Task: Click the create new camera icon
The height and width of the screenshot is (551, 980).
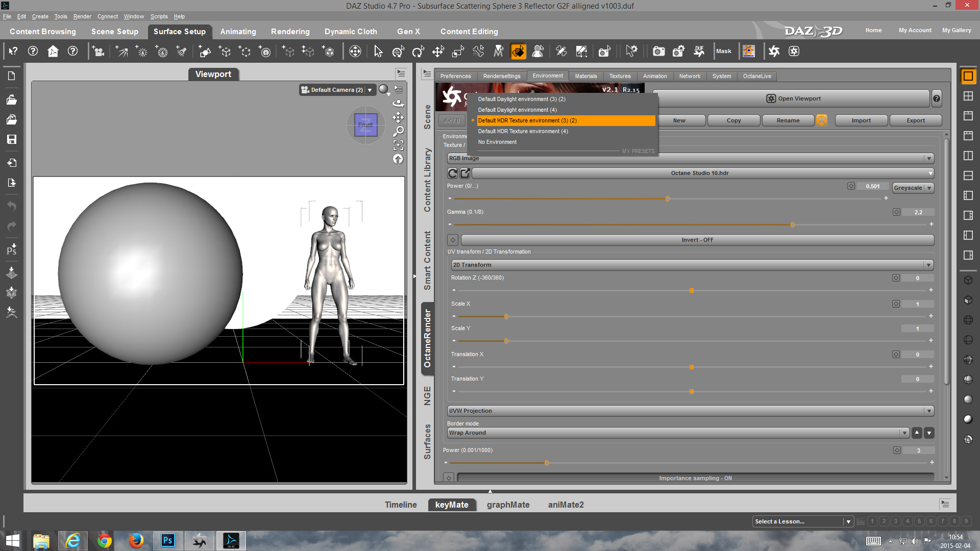Action: coord(98,51)
